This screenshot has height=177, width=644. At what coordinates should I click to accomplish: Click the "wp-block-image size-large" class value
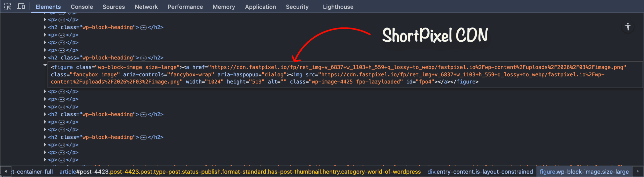tap(137, 67)
